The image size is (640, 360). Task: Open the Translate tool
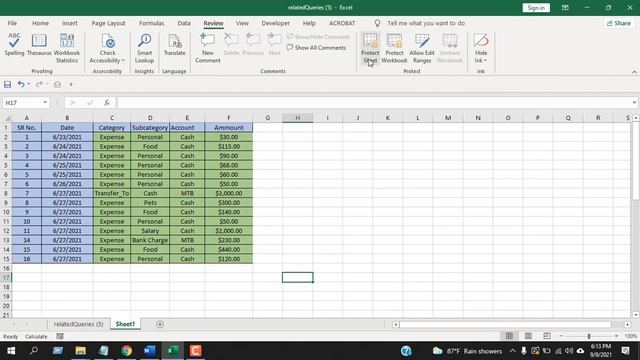click(174, 44)
